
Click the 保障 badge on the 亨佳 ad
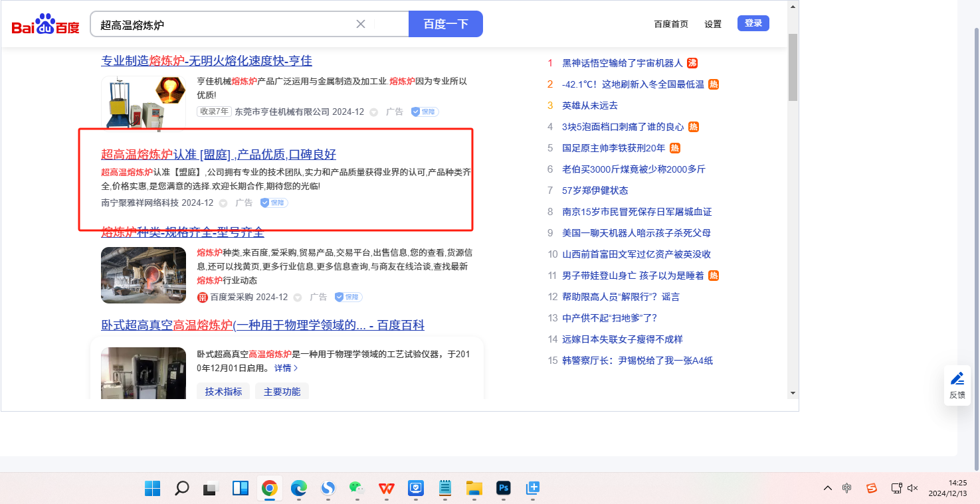(x=425, y=112)
